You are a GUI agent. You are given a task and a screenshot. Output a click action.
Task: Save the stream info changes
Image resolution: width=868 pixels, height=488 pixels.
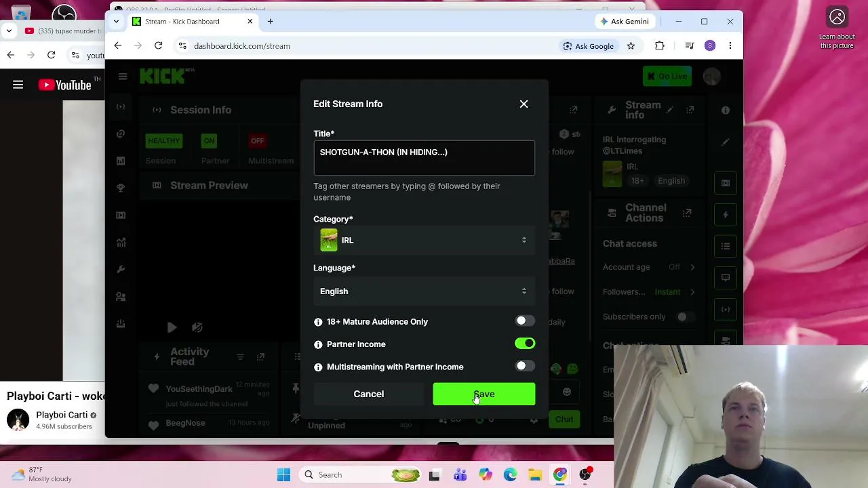coord(484,394)
